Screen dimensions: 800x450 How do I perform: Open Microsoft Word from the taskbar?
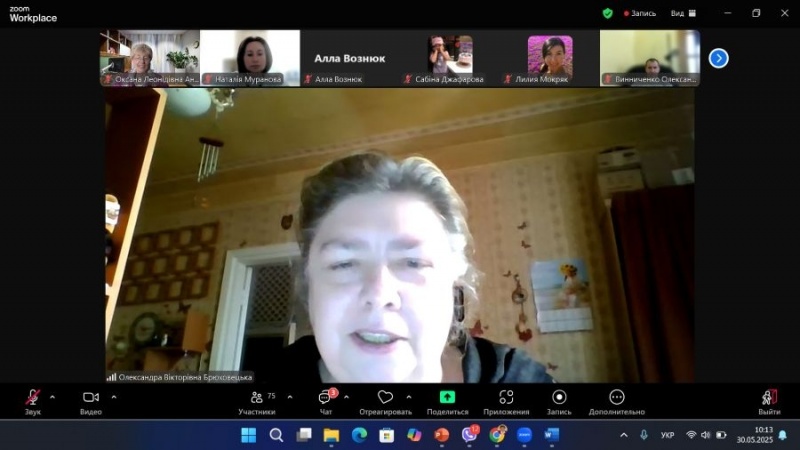[x=551, y=435]
